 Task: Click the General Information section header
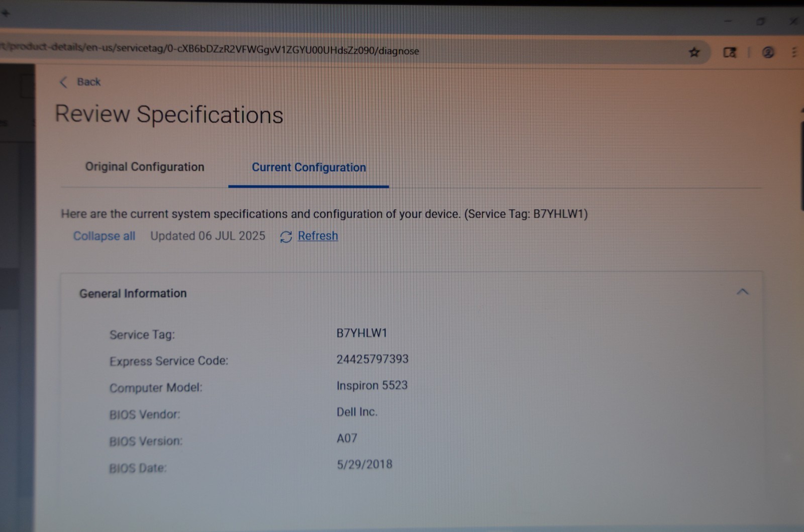pos(412,293)
